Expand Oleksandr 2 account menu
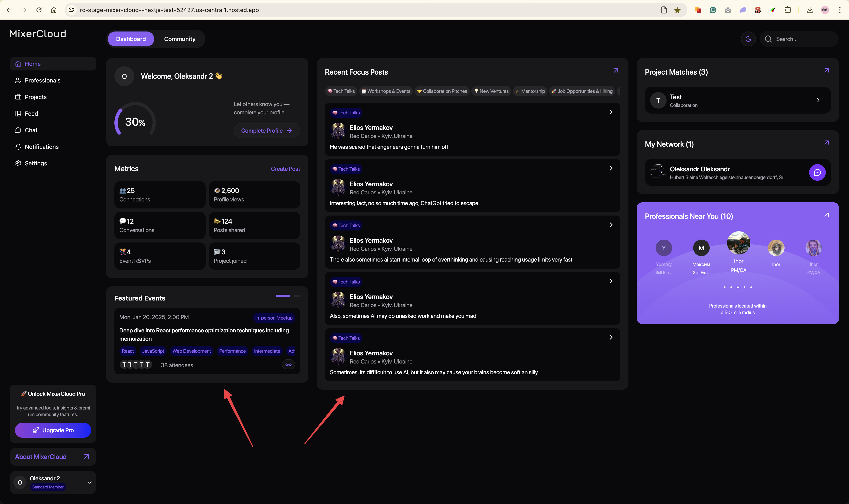The height and width of the screenshot is (504, 849). 89,482
